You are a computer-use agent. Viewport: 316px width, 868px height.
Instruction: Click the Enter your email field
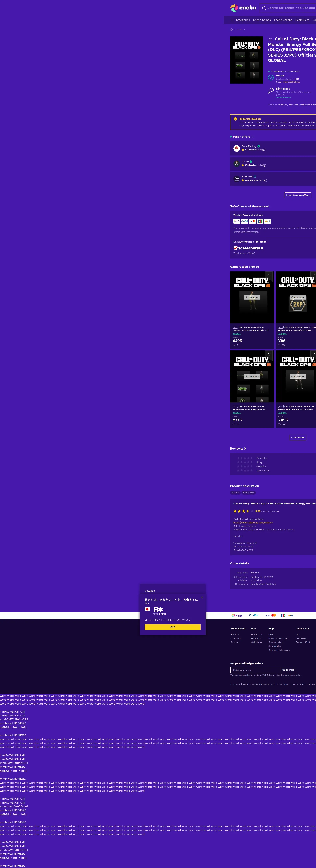(x=255, y=670)
